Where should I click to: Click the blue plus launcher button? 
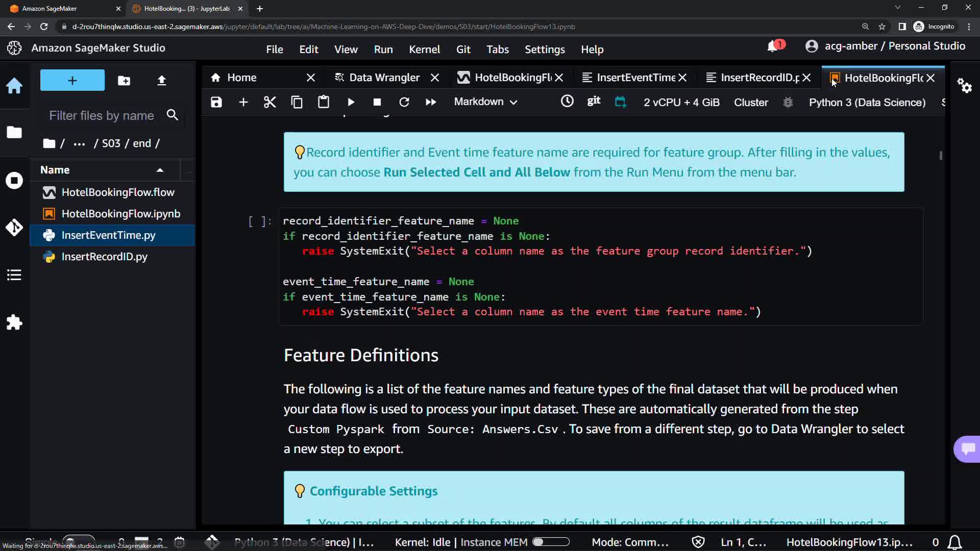pyautogui.click(x=72, y=81)
